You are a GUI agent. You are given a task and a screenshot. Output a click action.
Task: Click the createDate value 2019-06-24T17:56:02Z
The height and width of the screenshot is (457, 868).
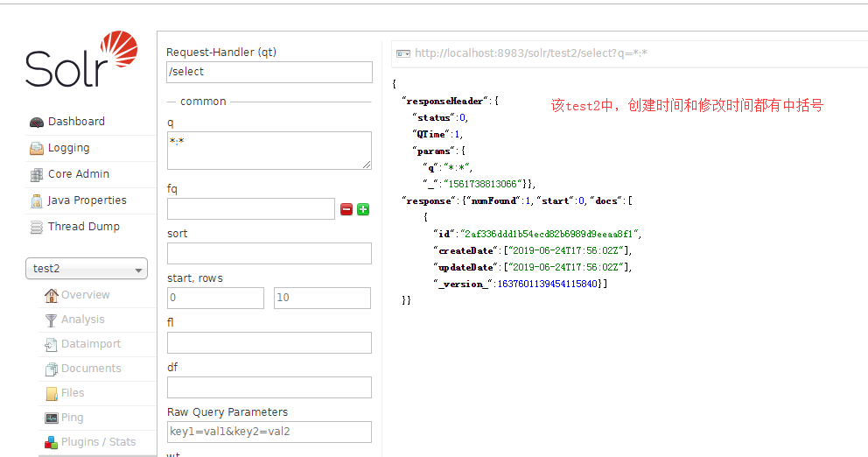pyautogui.click(x=567, y=250)
